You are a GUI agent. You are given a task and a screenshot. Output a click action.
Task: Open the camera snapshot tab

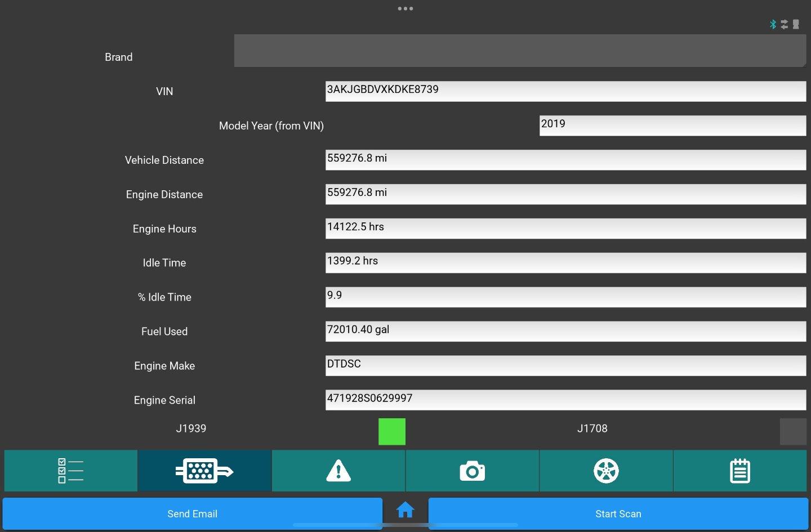click(472, 471)
